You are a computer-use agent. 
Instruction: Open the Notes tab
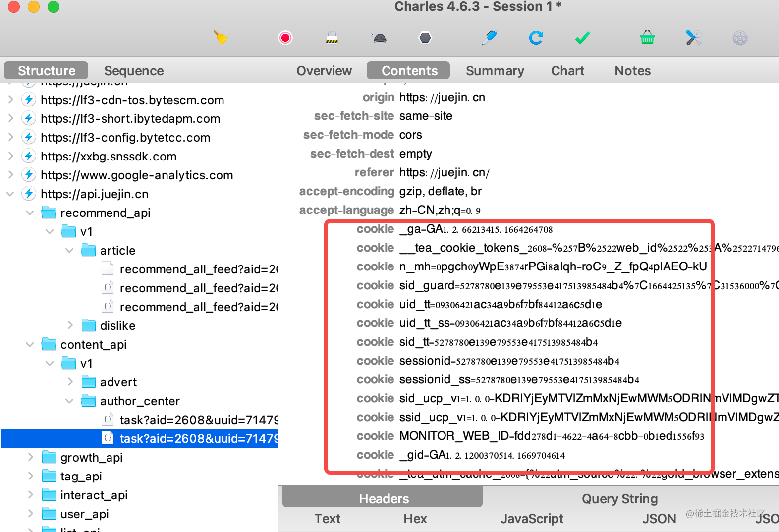[x=632, y=71]
